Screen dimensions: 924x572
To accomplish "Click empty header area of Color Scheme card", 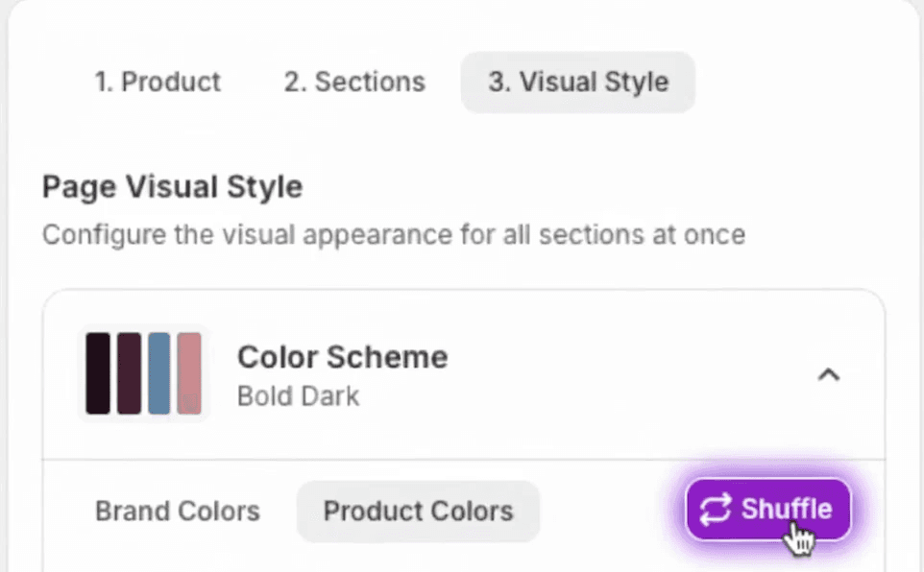I will click(624, 374).
